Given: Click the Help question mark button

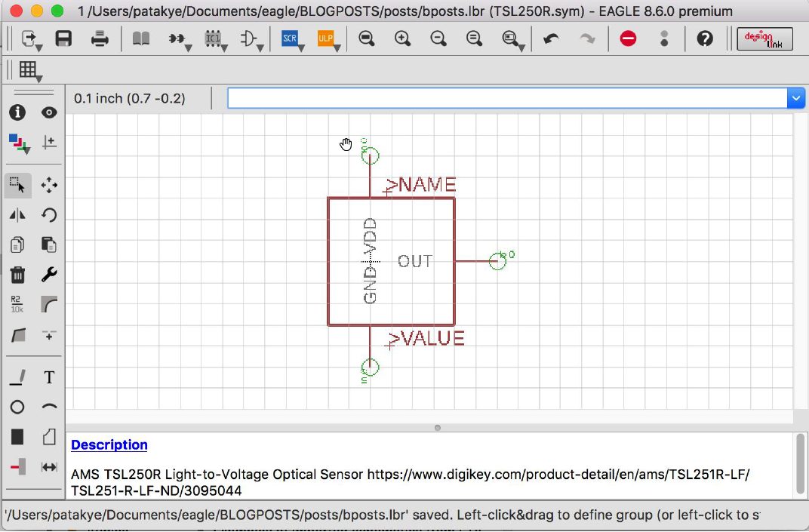Looking at the screenshot, I should pos(705,38).
